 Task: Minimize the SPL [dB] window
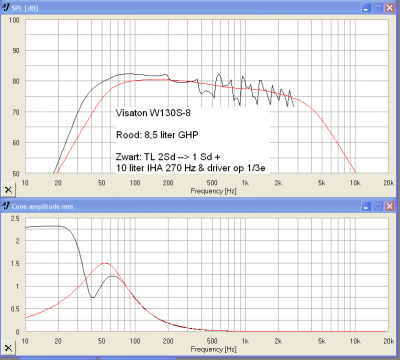pyautogui.click(x=366, y=8)
